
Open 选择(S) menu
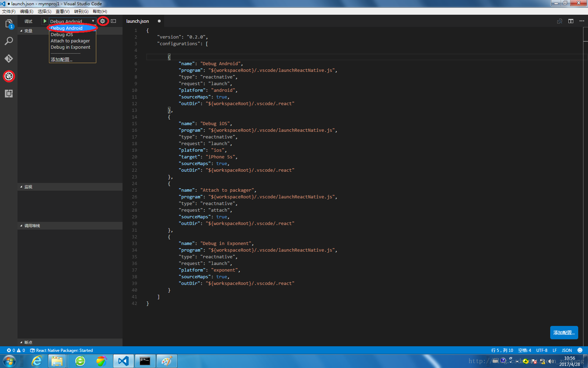(x=44, y=12)
